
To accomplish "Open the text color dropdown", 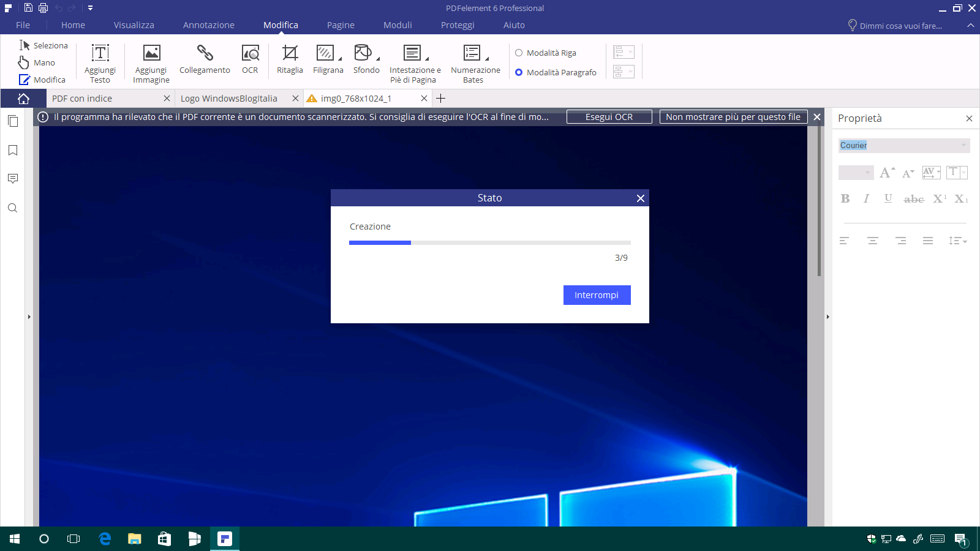I will click(957, 173).
